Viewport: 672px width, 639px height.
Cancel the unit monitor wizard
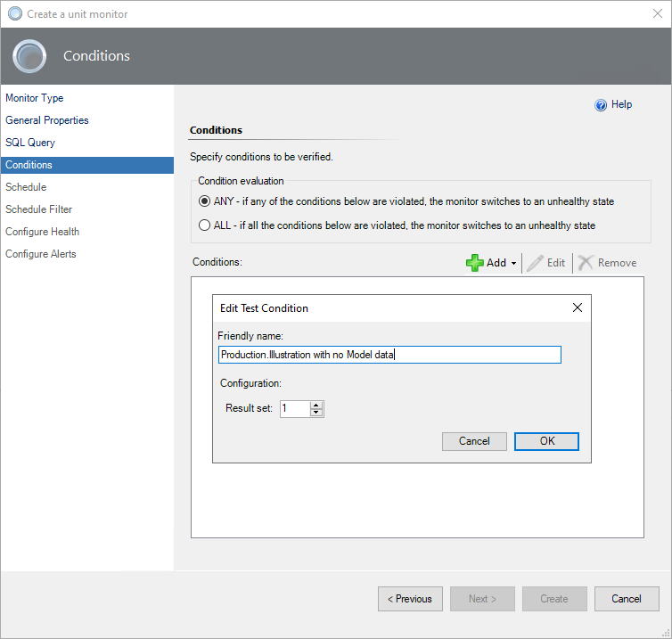coord(627,599)
